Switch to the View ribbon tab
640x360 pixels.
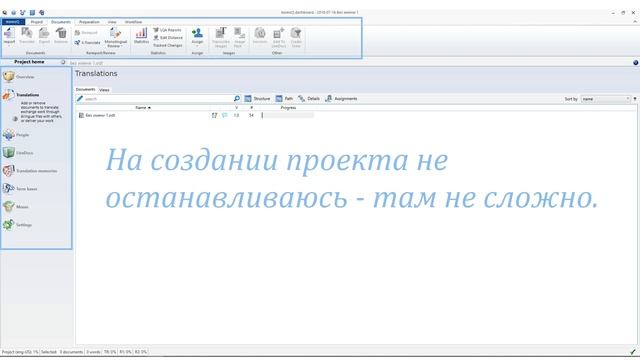[112, 22]
